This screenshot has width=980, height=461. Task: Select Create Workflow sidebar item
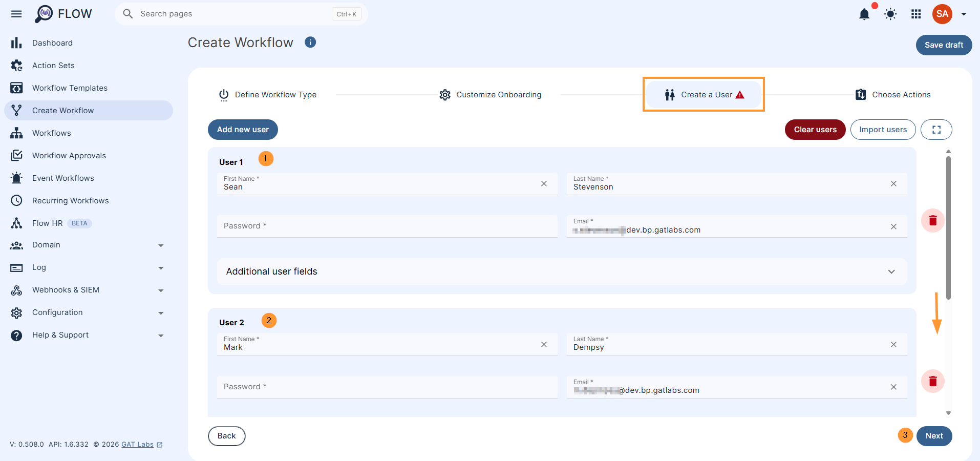pos(89,111)
